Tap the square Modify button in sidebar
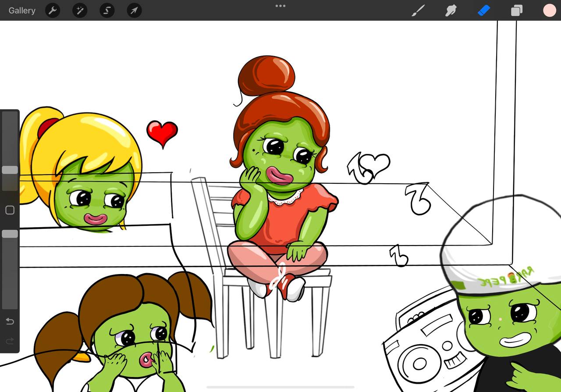Viewport: 561px width, 392px height. (x=10, y=210)
